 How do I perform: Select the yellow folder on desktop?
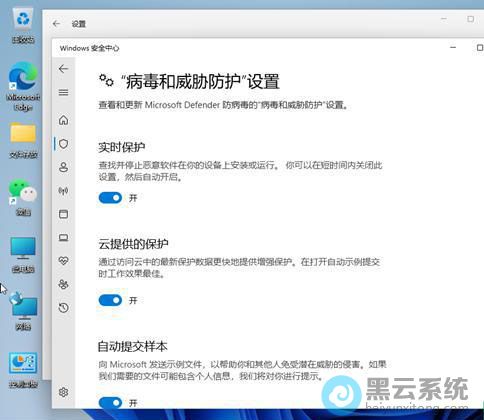23,141
